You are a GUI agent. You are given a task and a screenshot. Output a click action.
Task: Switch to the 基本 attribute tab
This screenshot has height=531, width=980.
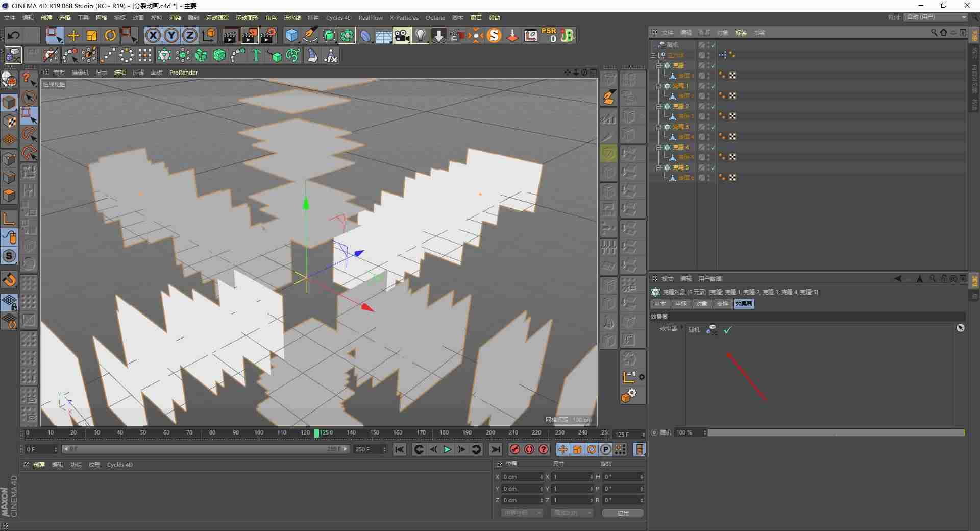pyautogui.click(x=660, y=304)
